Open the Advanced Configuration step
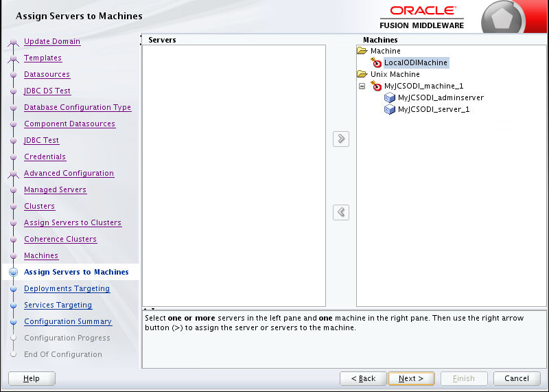 tap(69, 173)
